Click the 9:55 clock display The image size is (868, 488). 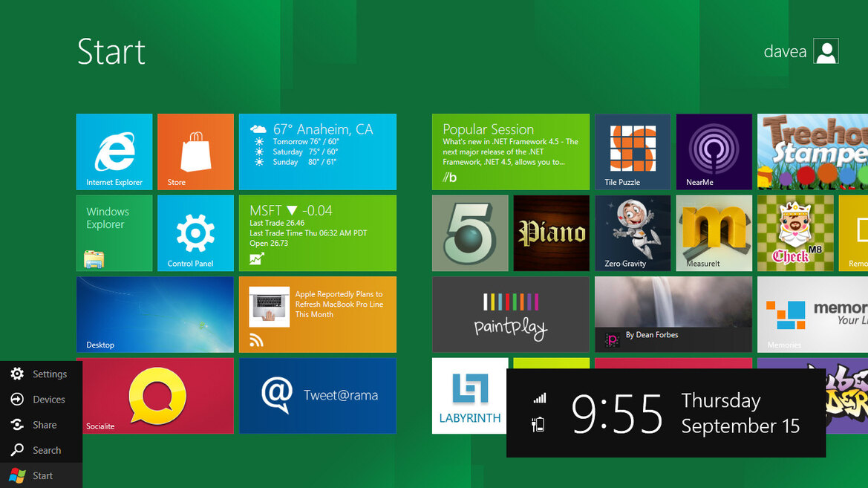(617, 414)
